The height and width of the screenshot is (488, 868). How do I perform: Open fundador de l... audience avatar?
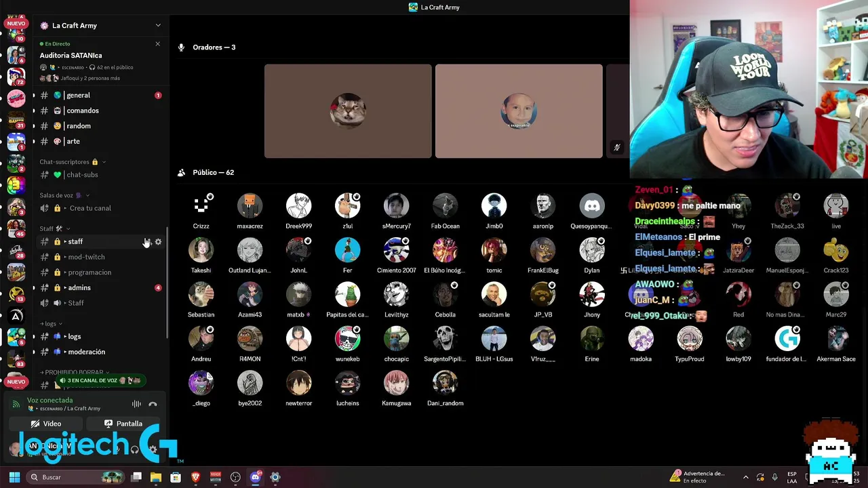coord(787,338)
